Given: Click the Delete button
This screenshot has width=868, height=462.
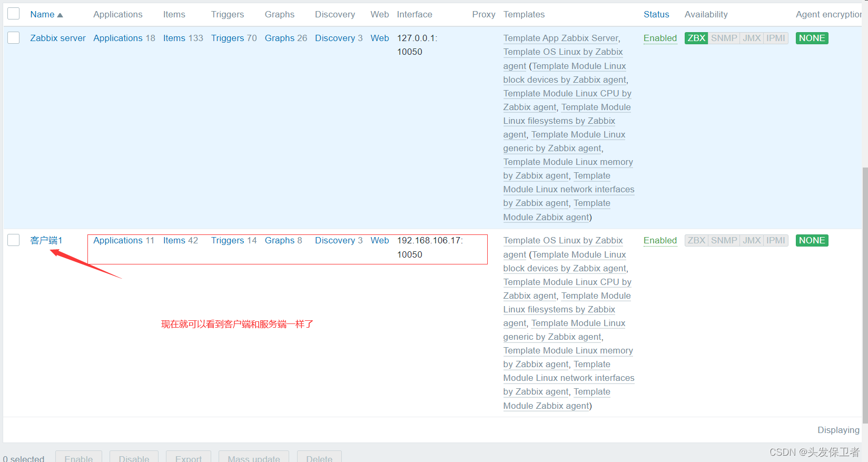Looking at the screenshot, I should tap(319, 457).
